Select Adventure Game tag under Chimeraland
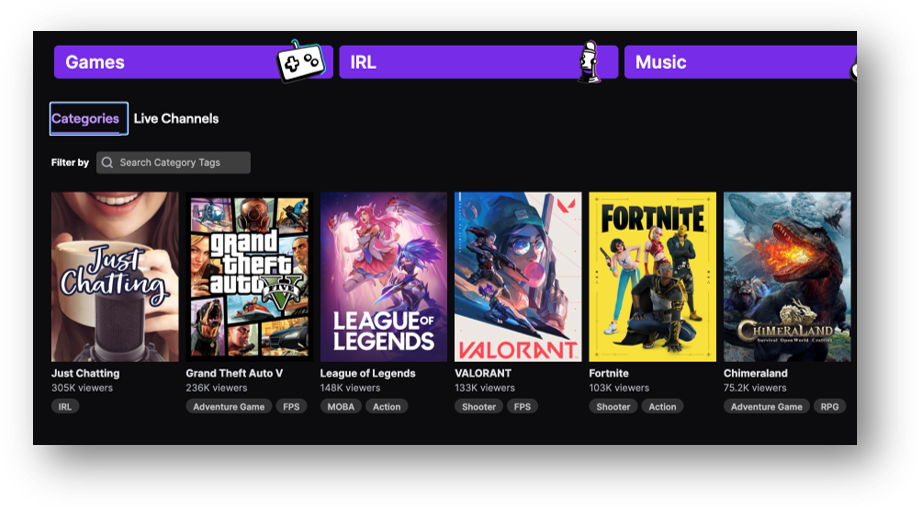The image size is (919, 507). [767, 406]
